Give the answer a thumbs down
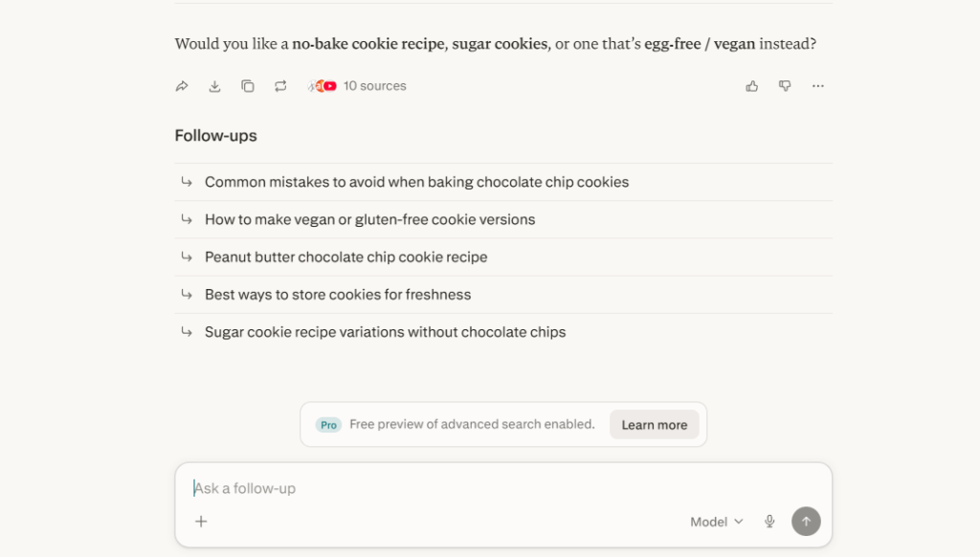The width and height of the screenshot is (980, 557). pos(785,86)
